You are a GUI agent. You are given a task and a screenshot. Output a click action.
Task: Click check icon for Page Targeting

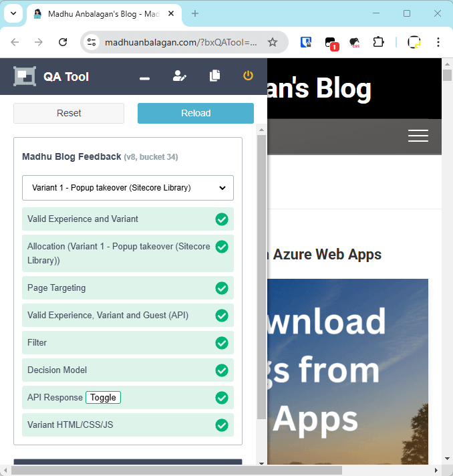(222, 288)
